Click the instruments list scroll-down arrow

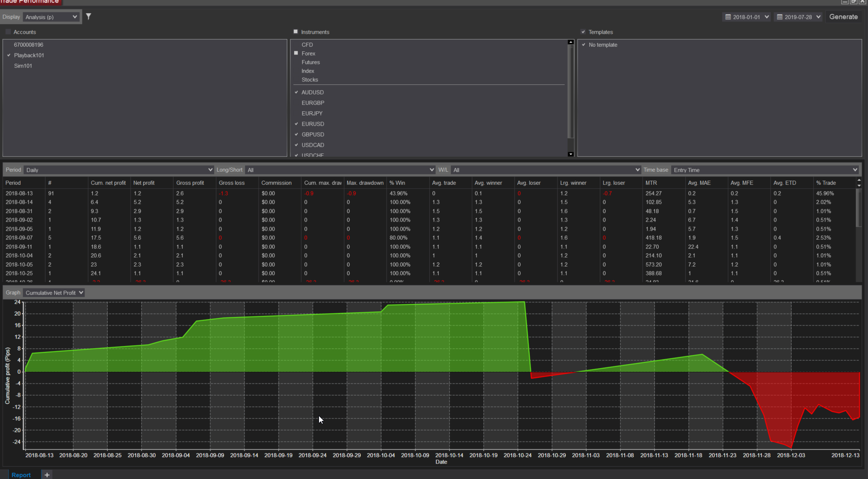point(571,154)
